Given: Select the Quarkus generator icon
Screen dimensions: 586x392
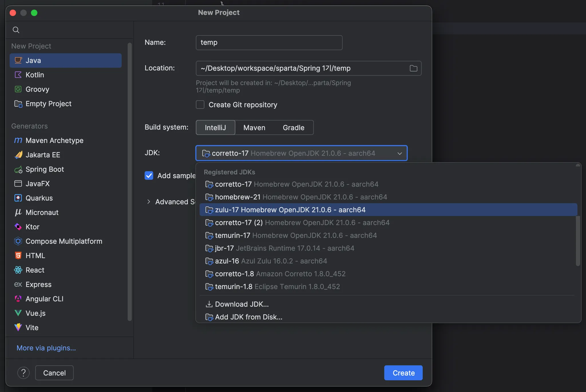Looking at the screenshot, I should coord(18,198).
